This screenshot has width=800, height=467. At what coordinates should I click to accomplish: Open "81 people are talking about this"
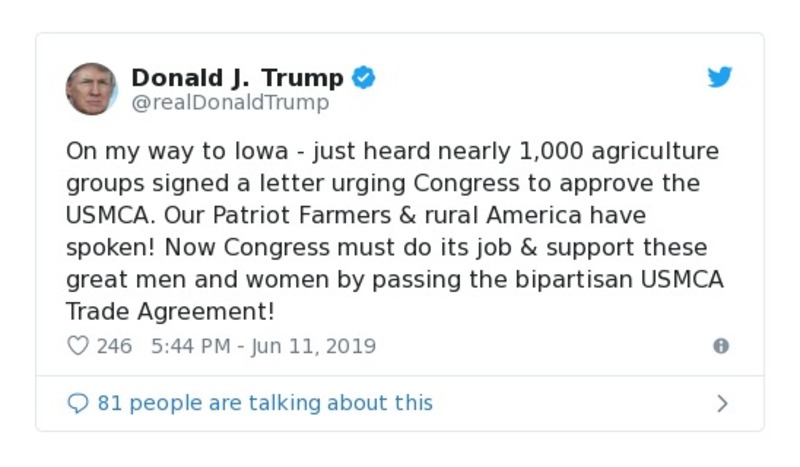pyautogui.click(x=265, y=403)
